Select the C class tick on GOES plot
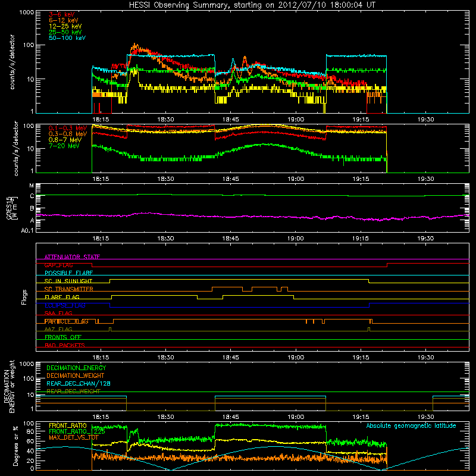 point(32,196)
